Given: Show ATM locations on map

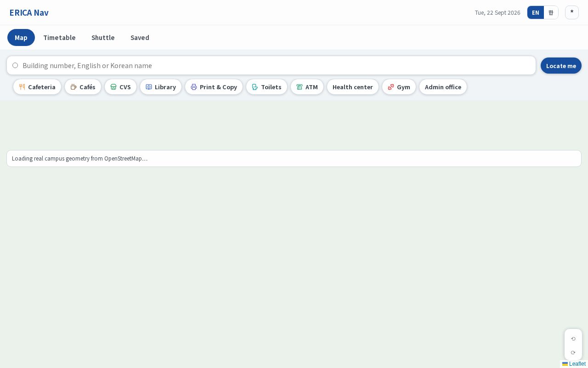Looking at the screenshot, I should (307, 87).
